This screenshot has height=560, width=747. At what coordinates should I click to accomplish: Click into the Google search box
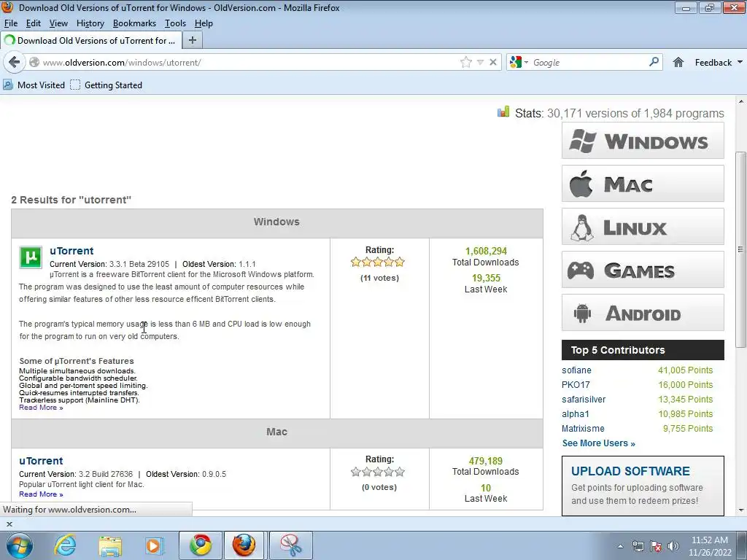point(589,63)
